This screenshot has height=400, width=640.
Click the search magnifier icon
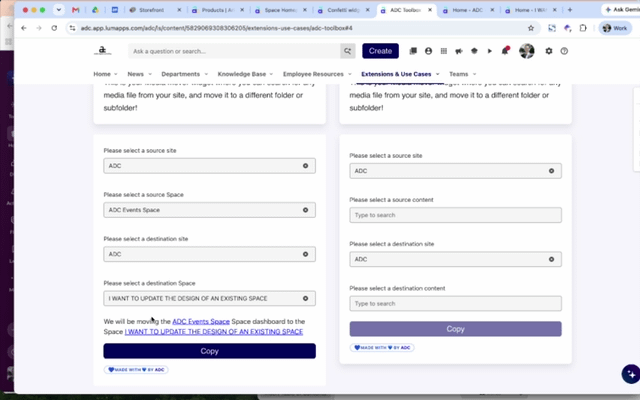348,51
